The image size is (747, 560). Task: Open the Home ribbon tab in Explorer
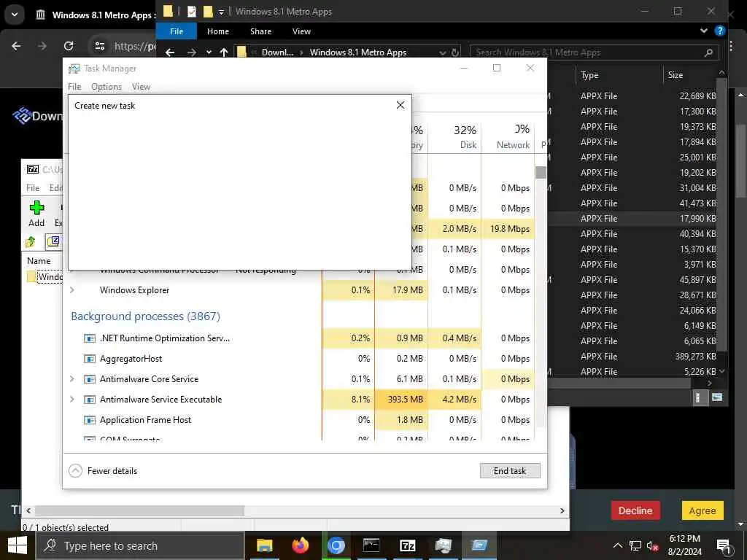tap(218, 31)
